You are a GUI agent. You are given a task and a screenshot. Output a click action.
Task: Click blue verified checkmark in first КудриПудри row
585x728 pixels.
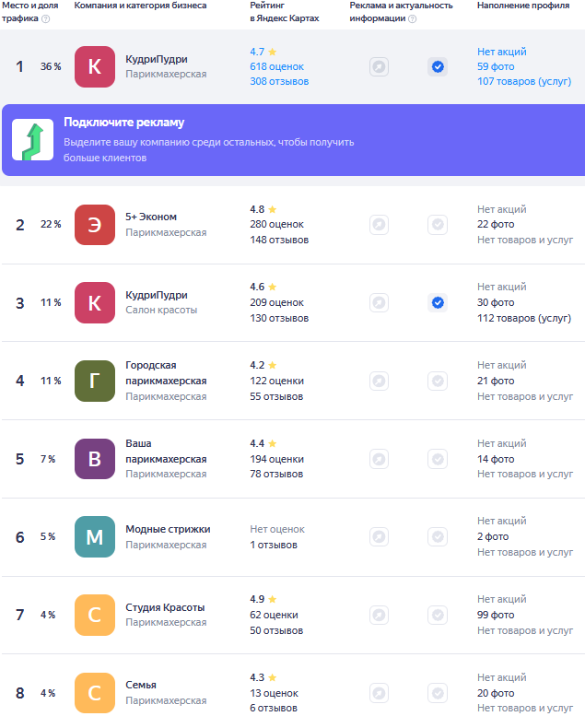coord(438,66)
